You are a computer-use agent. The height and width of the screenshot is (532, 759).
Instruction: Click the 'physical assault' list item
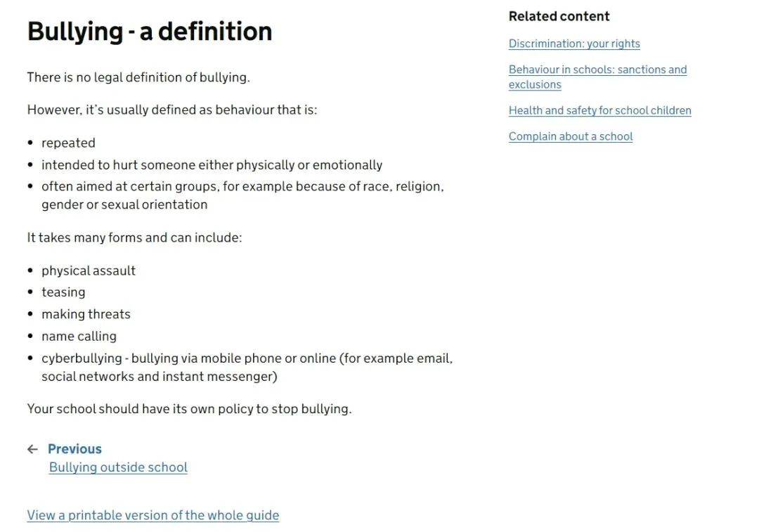(89, 271)
